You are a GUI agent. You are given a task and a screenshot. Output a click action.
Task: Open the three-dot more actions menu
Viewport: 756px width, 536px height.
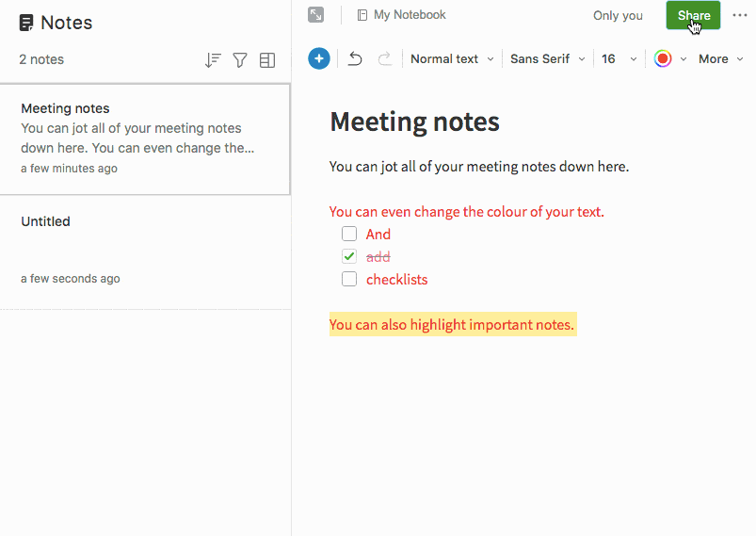tap(740, 15)
